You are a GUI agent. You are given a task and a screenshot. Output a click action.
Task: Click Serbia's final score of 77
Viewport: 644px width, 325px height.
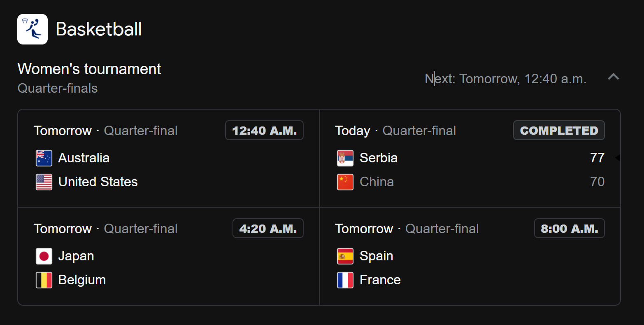click(597, 158)
